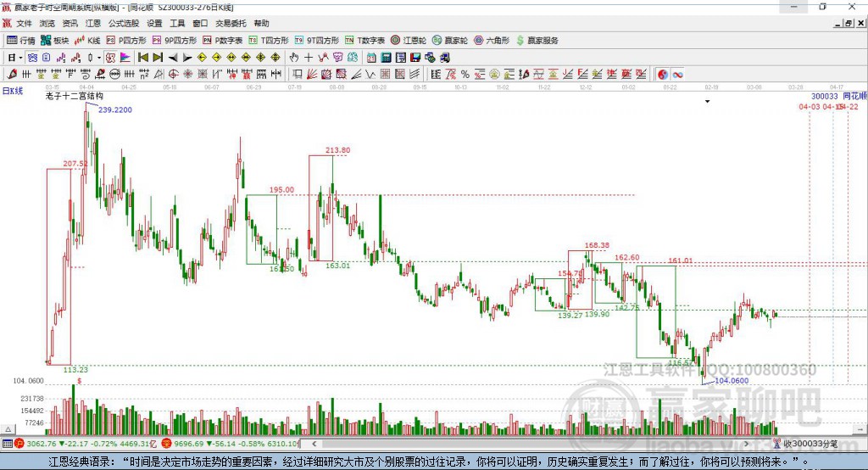Screen dimensions: 868x470
Task: Click the status bar grid icon
Action: coord(7,444)
